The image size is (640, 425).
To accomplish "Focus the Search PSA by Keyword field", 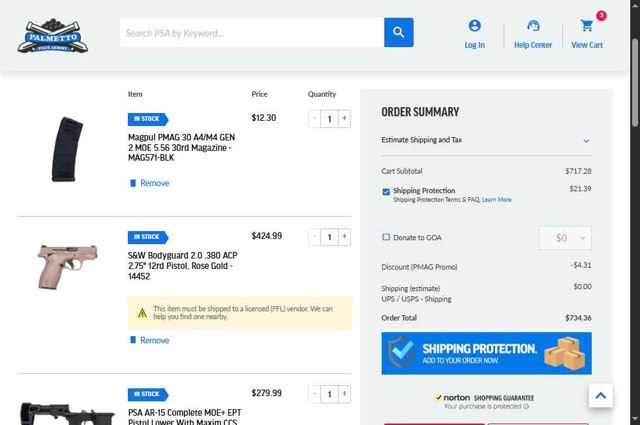I will pyautogui.click(x=250, y=33).
